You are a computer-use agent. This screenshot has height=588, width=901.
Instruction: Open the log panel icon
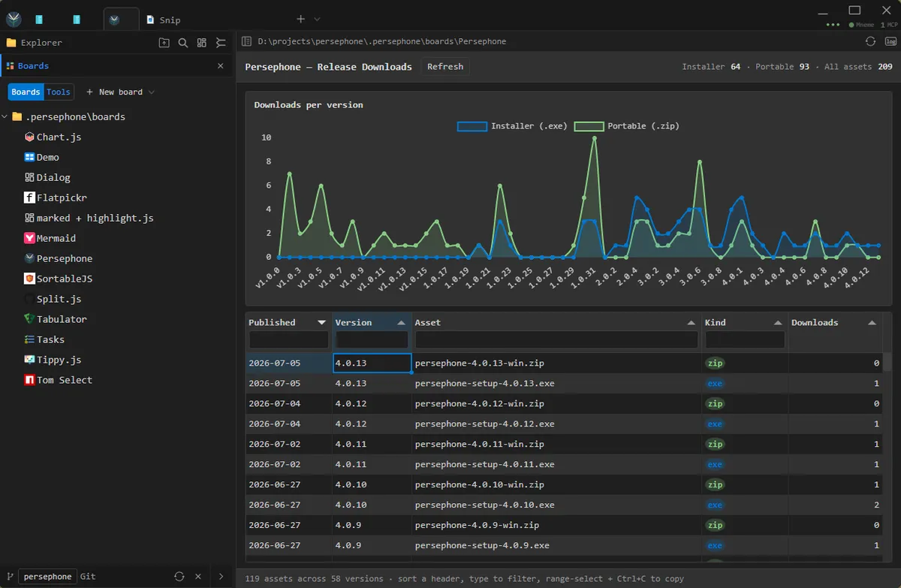coord(890,41)
